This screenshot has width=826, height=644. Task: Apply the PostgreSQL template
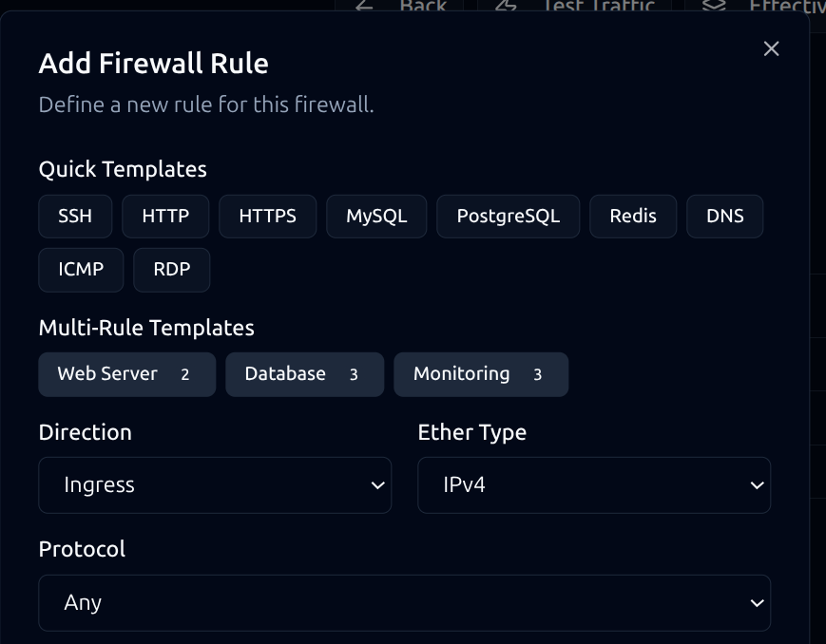(x=508, y=216)
